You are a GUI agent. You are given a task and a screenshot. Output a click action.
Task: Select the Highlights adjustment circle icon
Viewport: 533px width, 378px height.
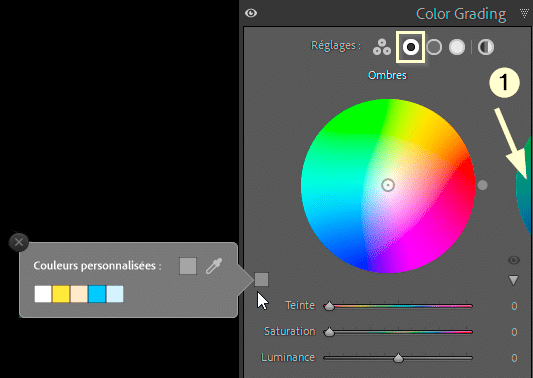coord(457,47)
